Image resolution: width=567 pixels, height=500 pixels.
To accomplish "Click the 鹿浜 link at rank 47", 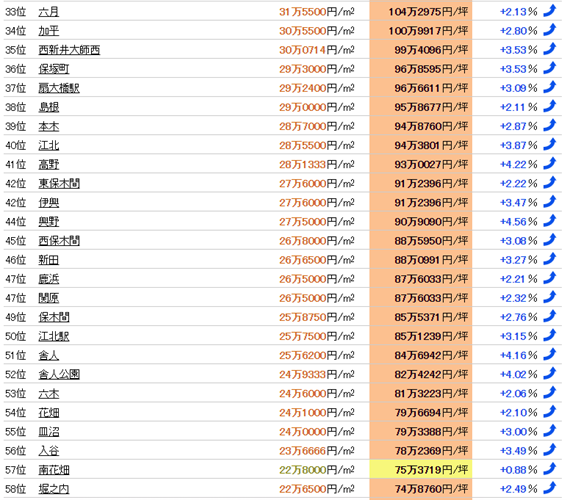I will pyautogui.click(x=48, y=279).
